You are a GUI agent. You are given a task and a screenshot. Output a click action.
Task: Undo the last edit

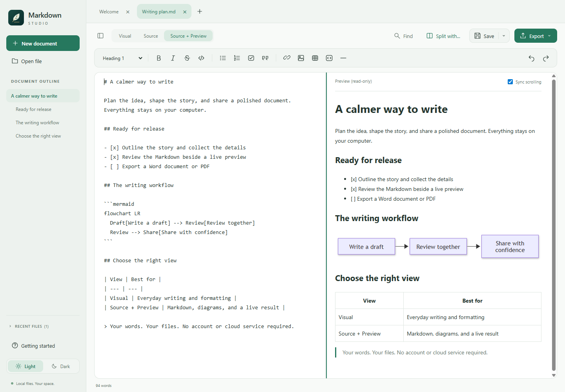coord(532,58)
